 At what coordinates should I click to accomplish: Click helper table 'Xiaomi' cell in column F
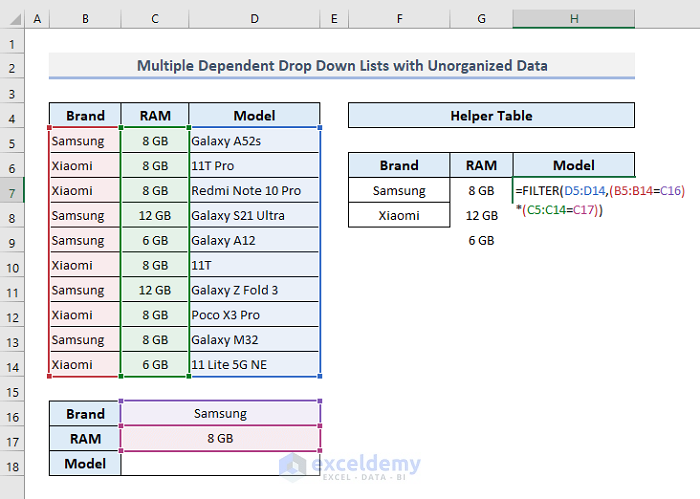(x=399, y=216)
